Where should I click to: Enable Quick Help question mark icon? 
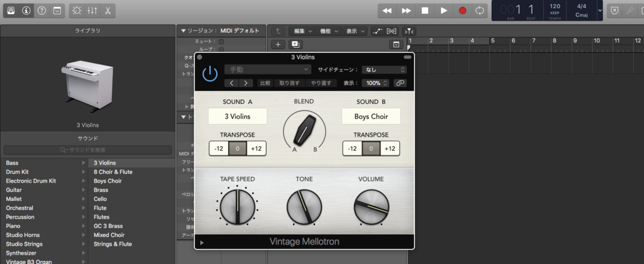click(x=42, y=11)
